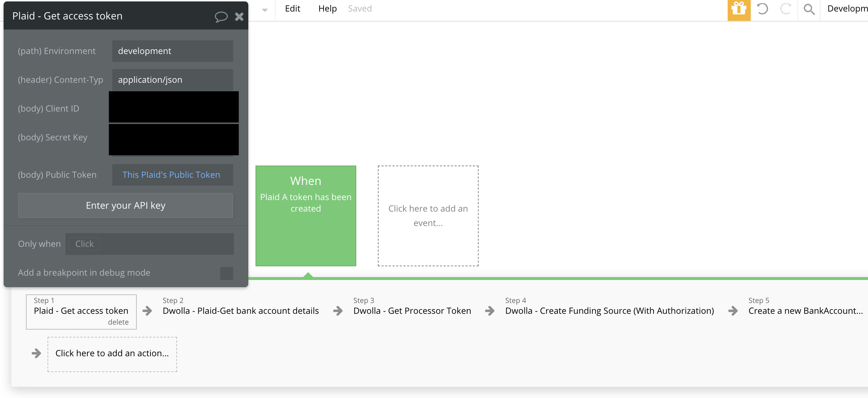The height and width of the screenshot is (398, 868).
Task: Edit the Content-Type field 'application/json'
Action: point(173,80)
